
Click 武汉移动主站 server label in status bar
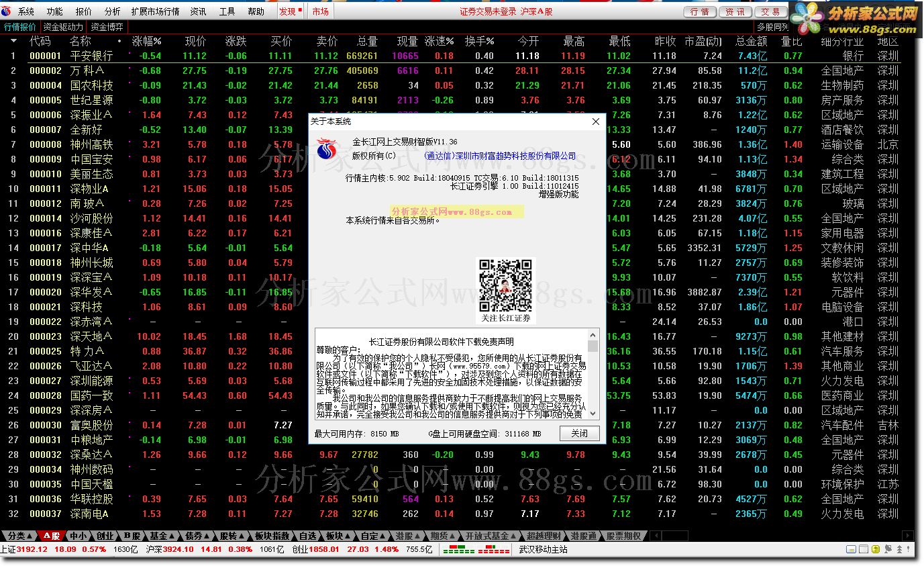(x=543, y=549)
